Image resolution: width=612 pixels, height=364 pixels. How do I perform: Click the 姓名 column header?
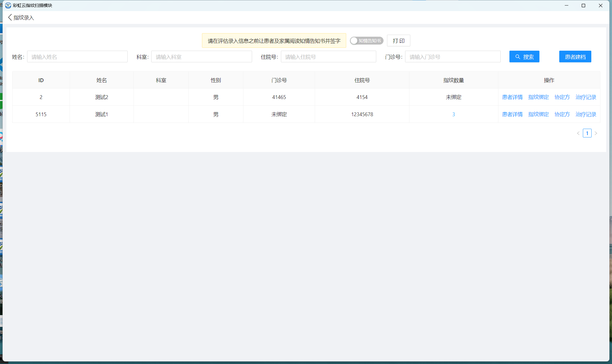(102, 80)
